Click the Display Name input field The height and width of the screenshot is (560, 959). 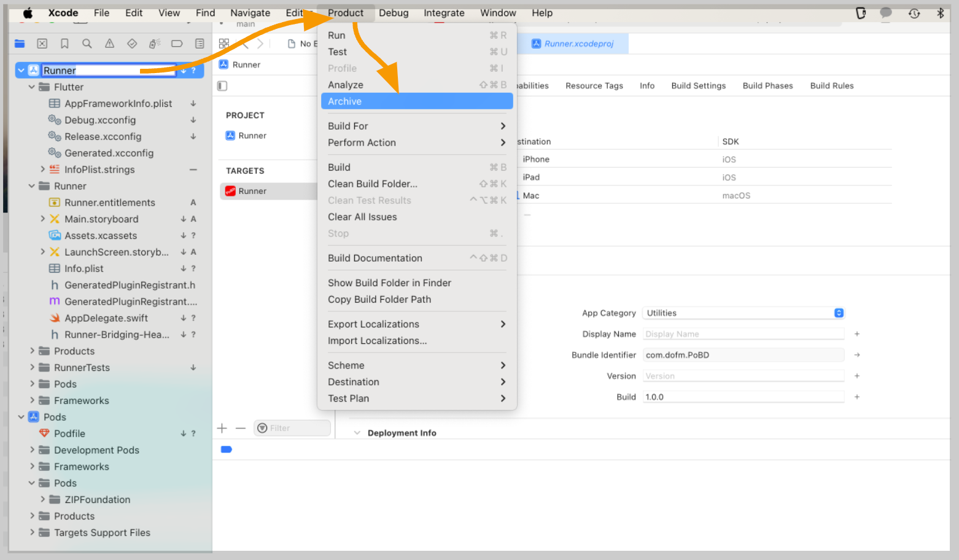click(744, 334)
